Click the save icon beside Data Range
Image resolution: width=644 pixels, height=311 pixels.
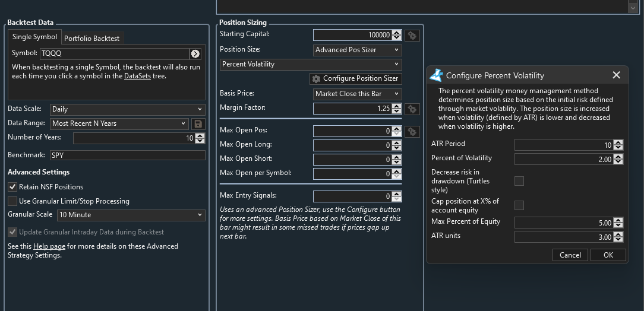tap(198, 124)
